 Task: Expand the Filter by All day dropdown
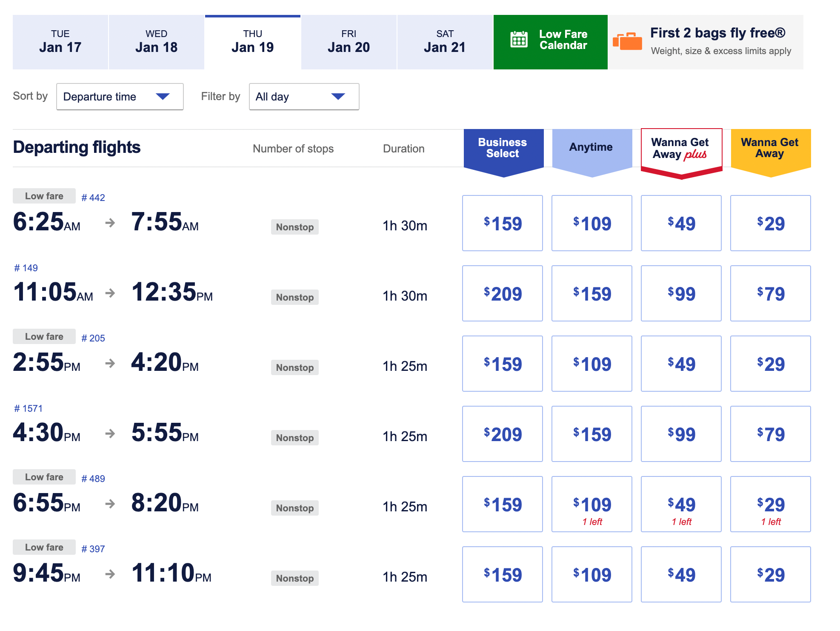point(304,97)
